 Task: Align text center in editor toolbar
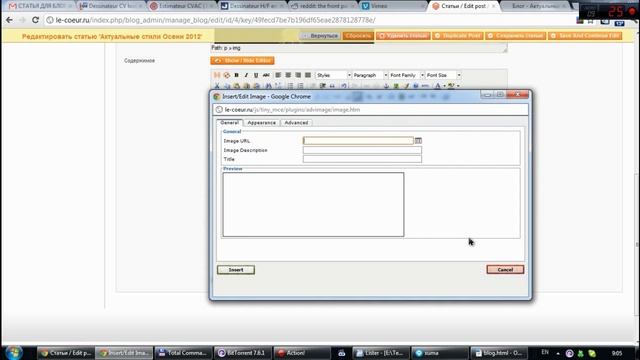[x=288, y=75]
